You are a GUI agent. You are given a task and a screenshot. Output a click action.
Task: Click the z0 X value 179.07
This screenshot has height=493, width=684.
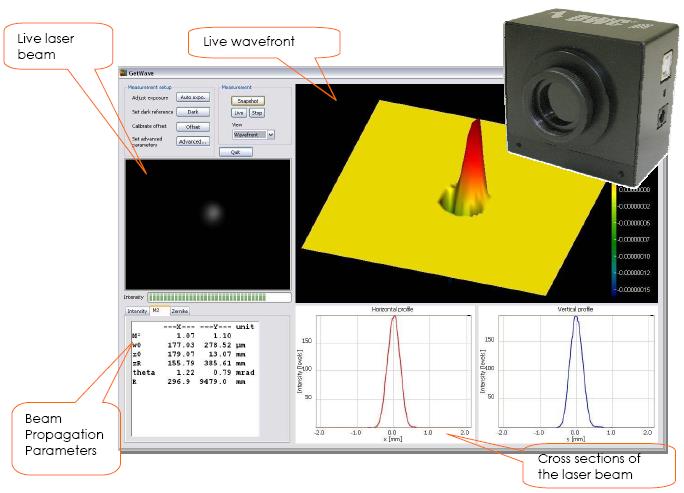(181, 354)
